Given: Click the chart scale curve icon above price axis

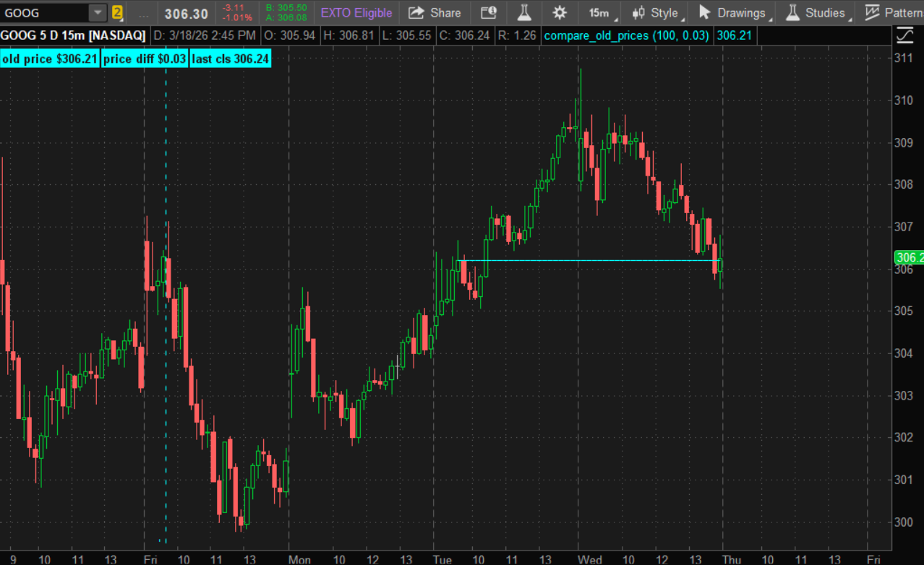Looking at the screenshot, I should tap(904, 35).
